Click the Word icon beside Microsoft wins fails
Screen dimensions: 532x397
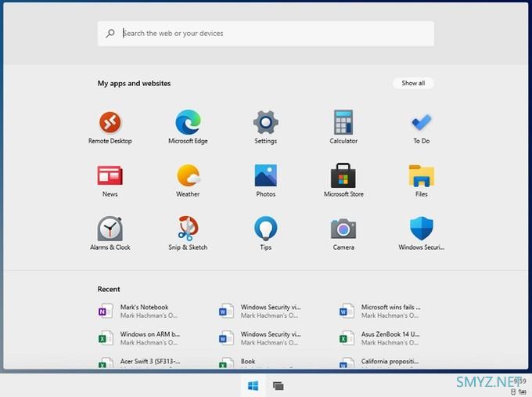coord(347,311)
